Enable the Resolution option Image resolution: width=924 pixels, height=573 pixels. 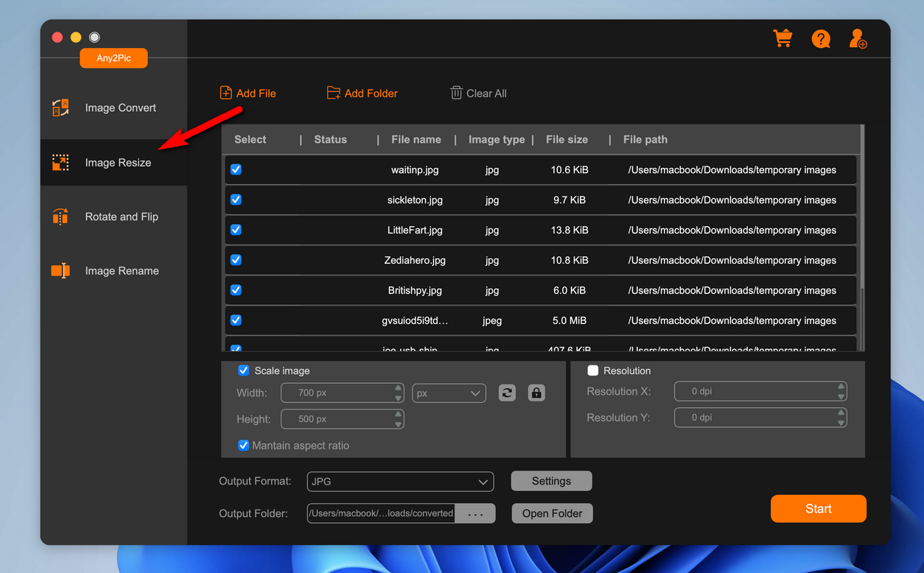[x=593, y=370]
